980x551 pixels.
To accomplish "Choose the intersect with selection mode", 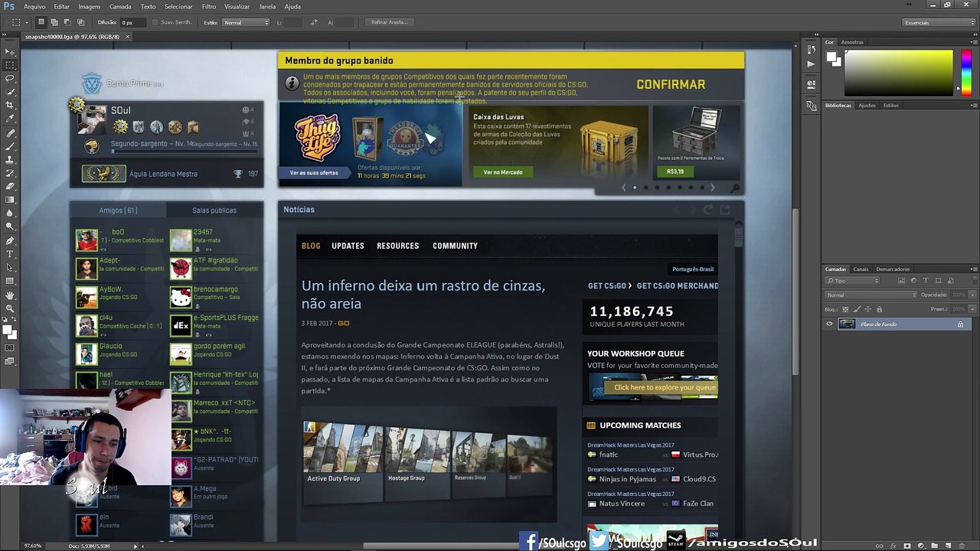I will (80, 22).
